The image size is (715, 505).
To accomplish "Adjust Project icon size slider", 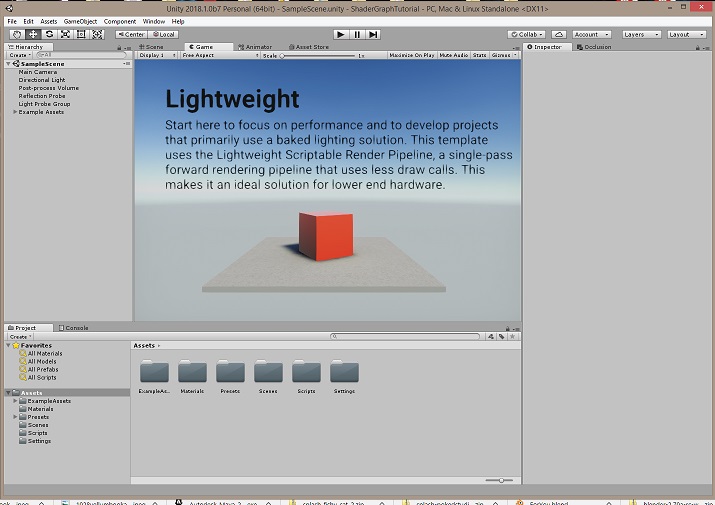I will click(x=499, y=480).
